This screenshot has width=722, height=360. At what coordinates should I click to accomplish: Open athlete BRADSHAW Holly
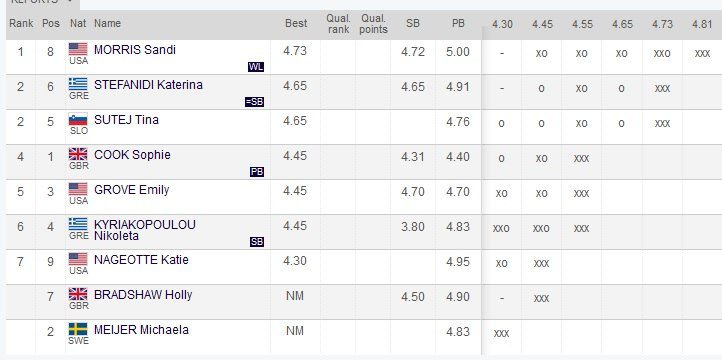pos(143,295)
